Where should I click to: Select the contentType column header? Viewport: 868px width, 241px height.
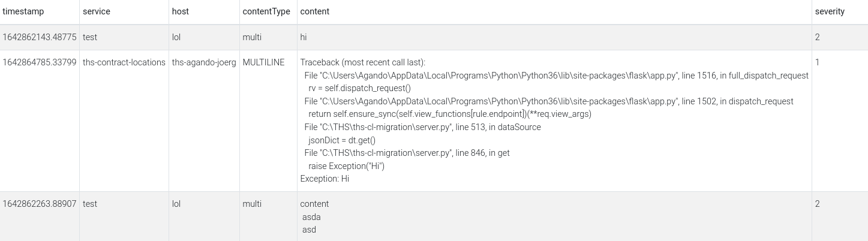click(x=266, y=11)
